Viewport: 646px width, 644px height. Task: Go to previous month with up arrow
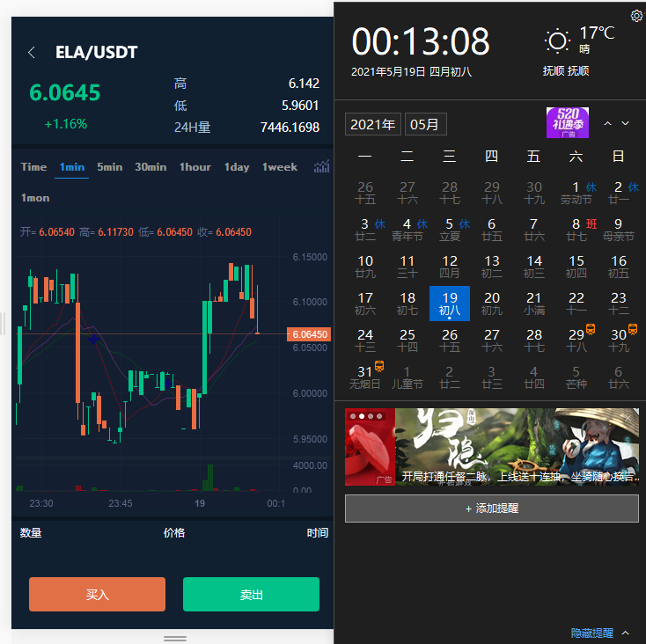tap(607, 124)
